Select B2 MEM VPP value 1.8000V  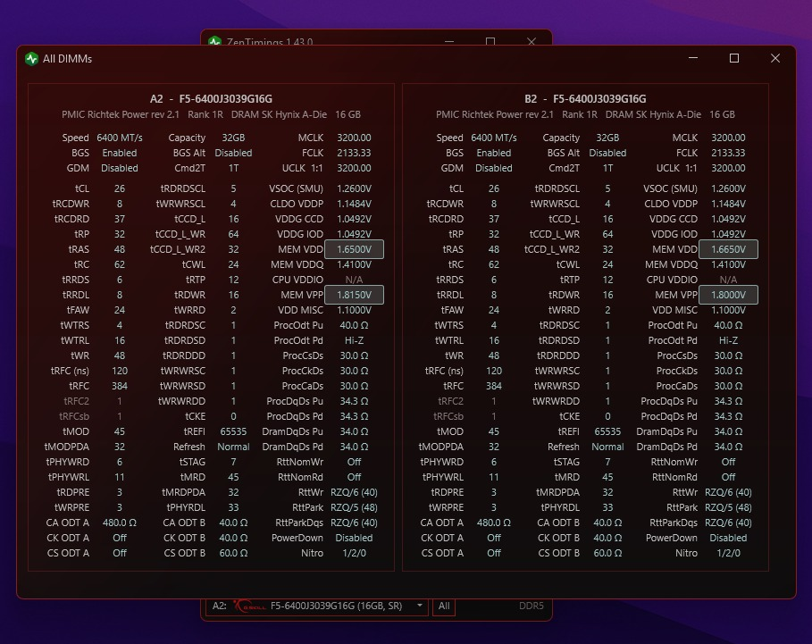click(x=728, y=295)
